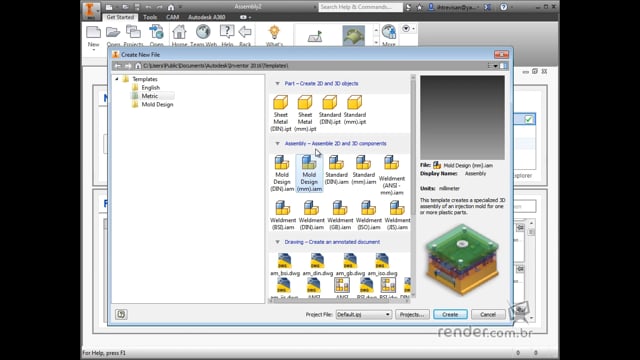Switch to CAM ribbon tab
Image resolution: width=640 pixels, height=360 pixels.
coord(173,17)
